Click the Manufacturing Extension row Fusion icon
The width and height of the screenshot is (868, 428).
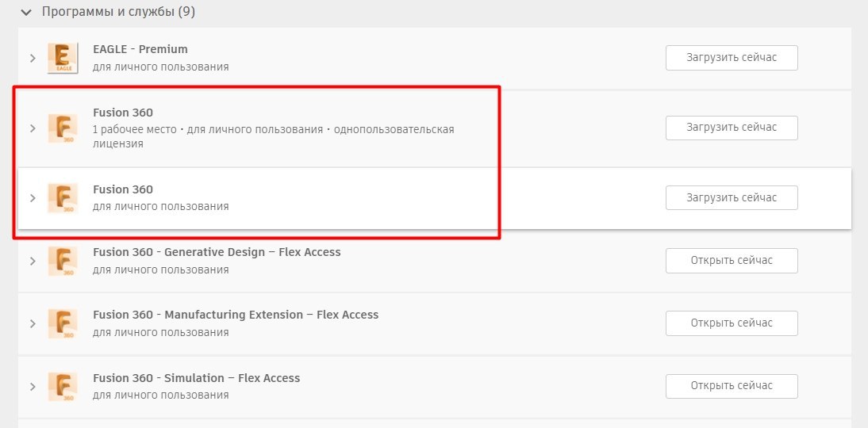(x=63, y=323)
